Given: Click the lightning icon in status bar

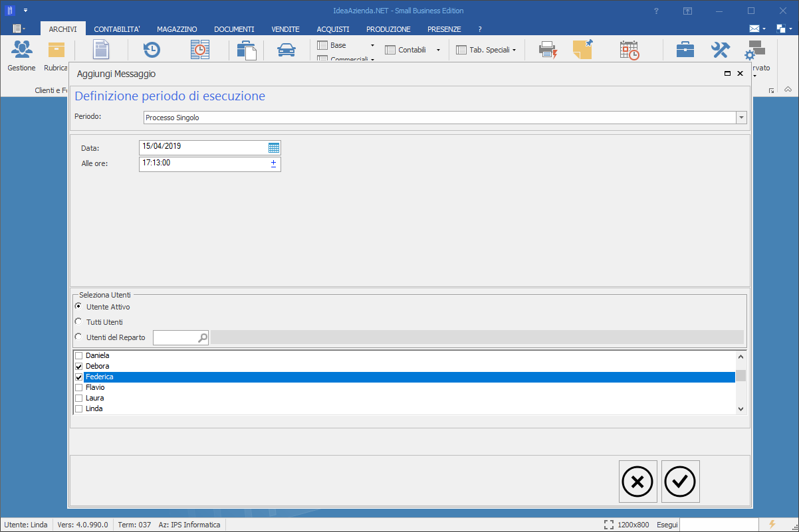Looking at the screenshot, I should [772, 524].
